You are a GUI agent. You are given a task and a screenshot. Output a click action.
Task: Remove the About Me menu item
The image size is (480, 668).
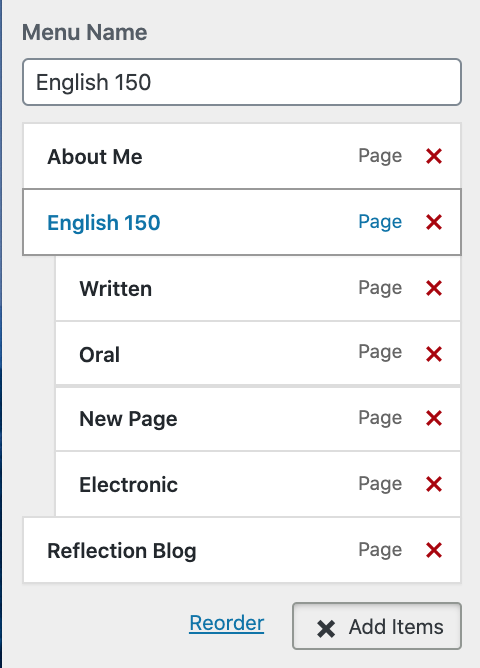tap(434, 156)
